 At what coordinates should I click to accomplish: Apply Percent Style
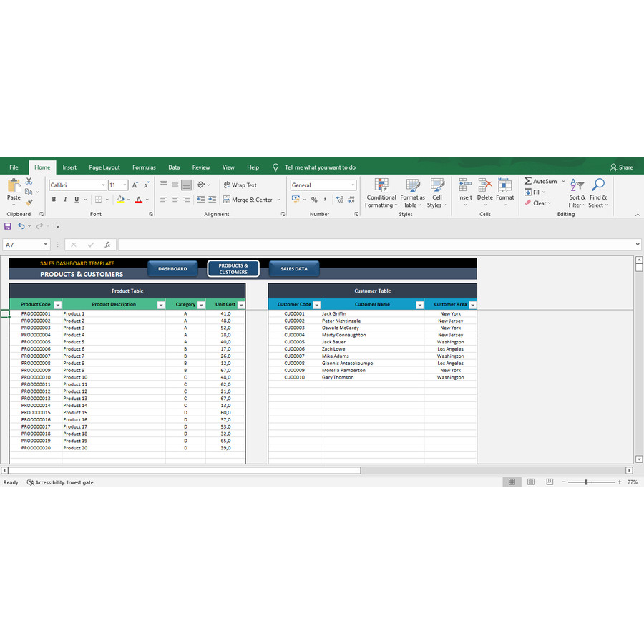point(314,200)
